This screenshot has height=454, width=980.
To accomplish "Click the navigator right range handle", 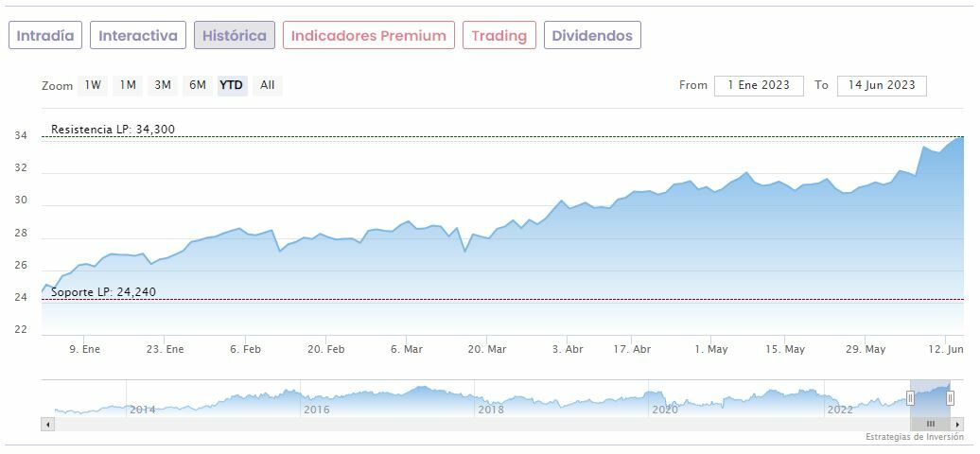I will tap(950, 398).
